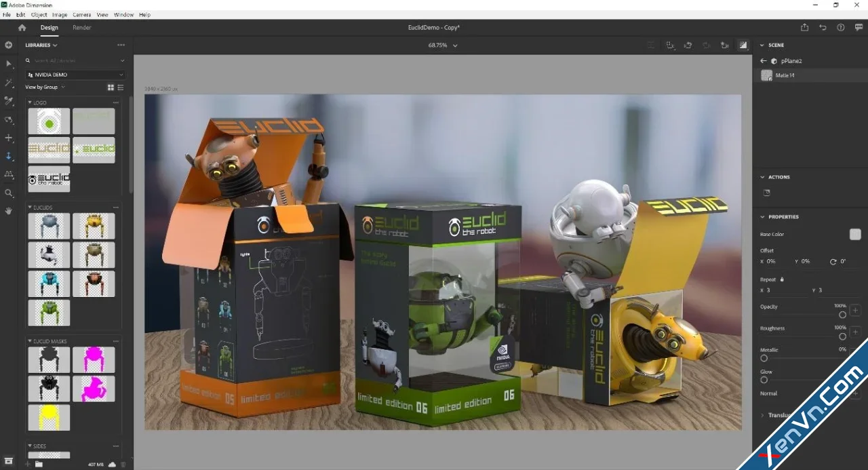Switch libraries to grid view
Screen dimensions: 868x470
111,87
